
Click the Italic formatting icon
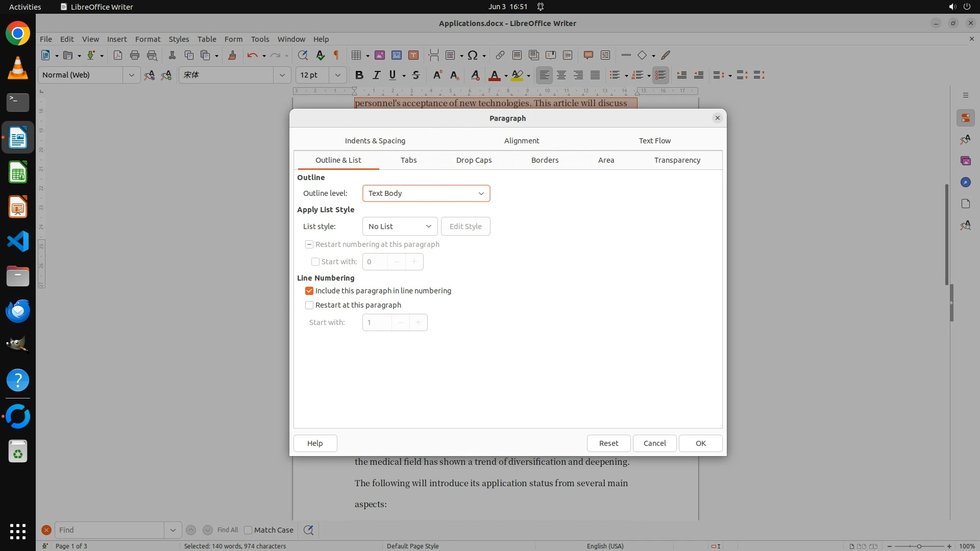pyautogui.click(x=376, y=75)
